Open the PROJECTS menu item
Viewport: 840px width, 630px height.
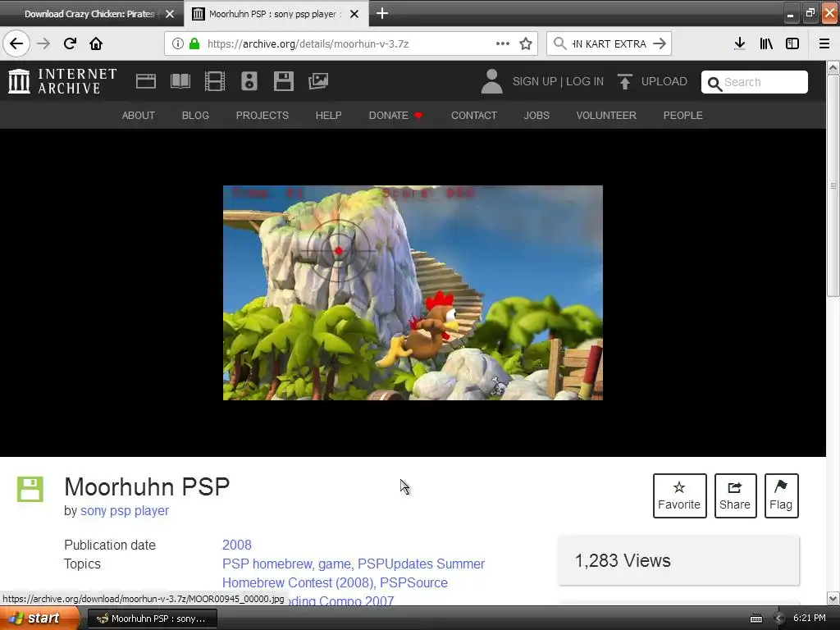262,115
